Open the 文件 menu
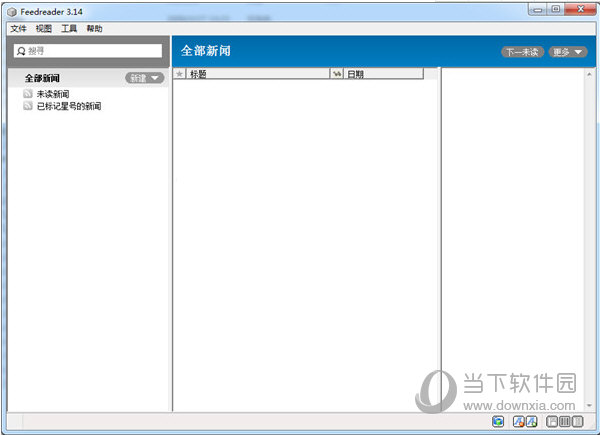Image resolution: width=600 pixels, height=435 pixels. point(18,28)
